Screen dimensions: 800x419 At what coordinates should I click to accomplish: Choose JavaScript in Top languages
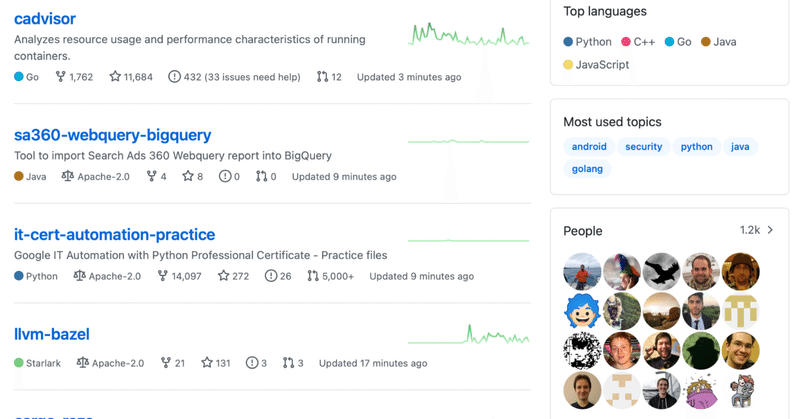[596, 65]
